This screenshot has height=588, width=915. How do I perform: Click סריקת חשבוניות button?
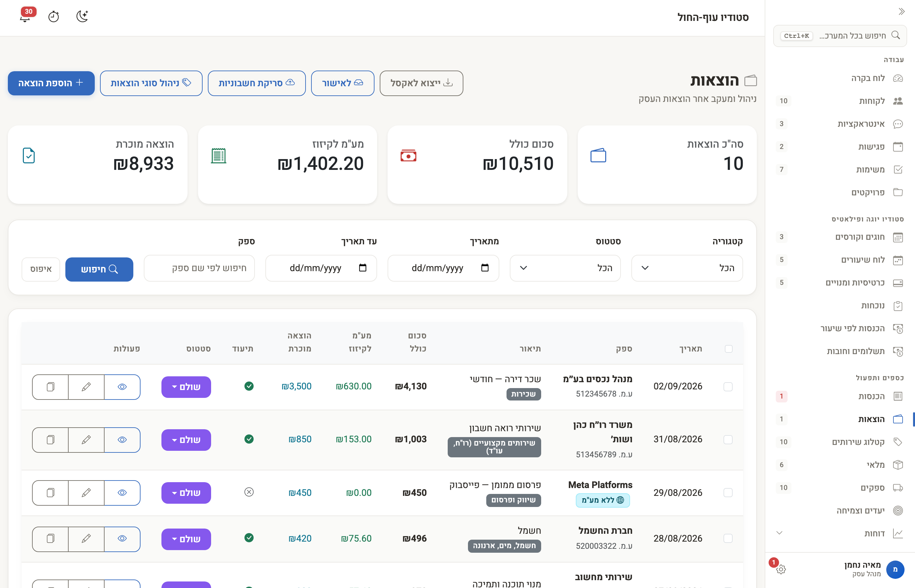pyautogui.click(x=257, y=83)
